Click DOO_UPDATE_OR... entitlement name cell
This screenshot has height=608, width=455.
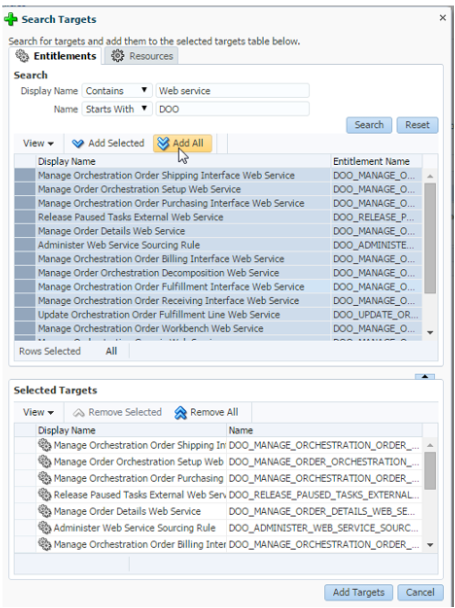click(x=376, y=315)
